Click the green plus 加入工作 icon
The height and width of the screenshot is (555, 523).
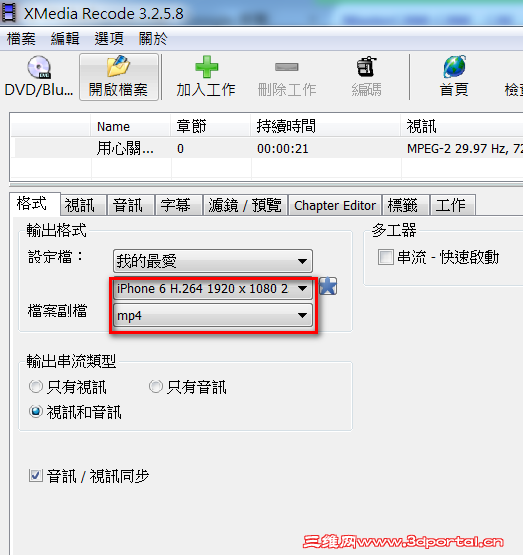[x=206, y=67]
